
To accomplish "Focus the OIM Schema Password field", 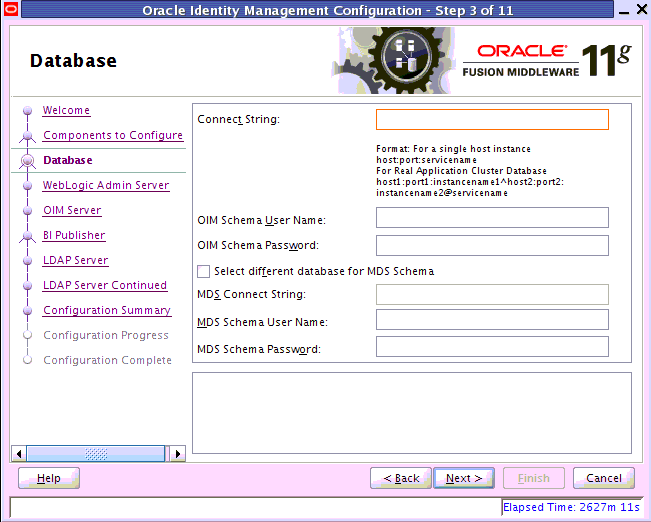I will click(x=492, y=245).
